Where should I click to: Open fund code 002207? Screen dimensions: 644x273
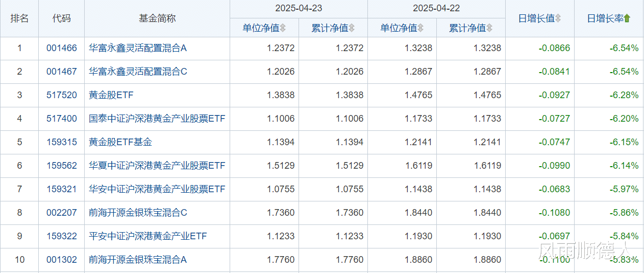(x=62, y=213)
